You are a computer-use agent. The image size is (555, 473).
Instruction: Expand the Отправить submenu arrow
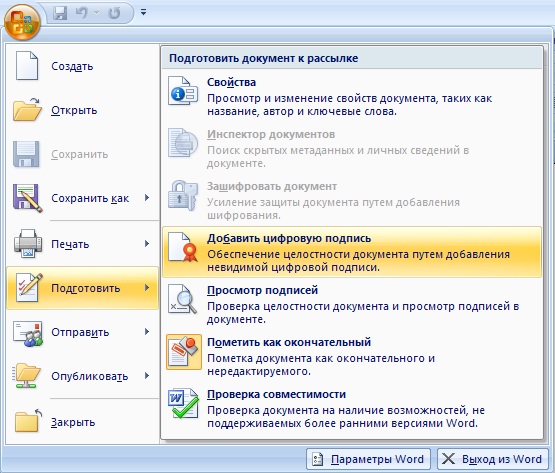tap(147, 332)
